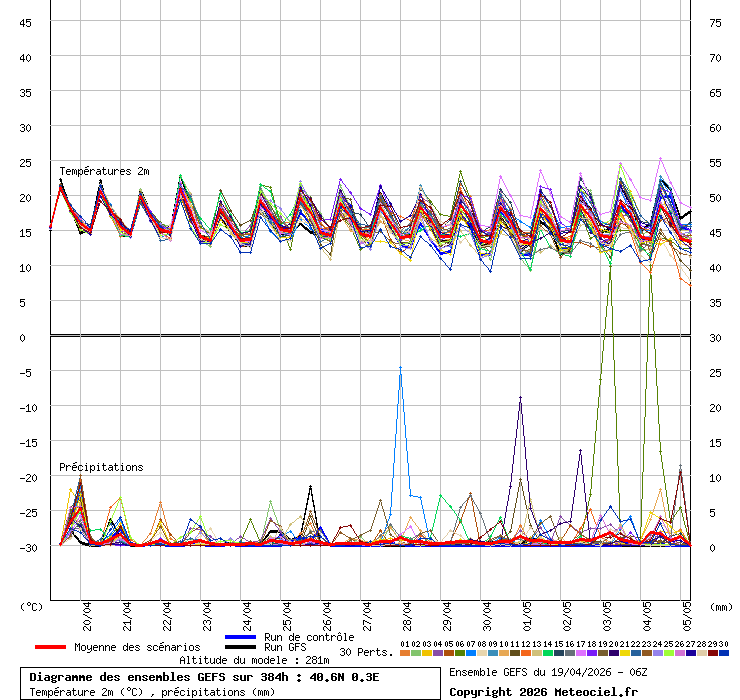Viewport: 740px width, 700px height.
Task: Select perturbation 30 swatch in legend
Action: point(724,653)
